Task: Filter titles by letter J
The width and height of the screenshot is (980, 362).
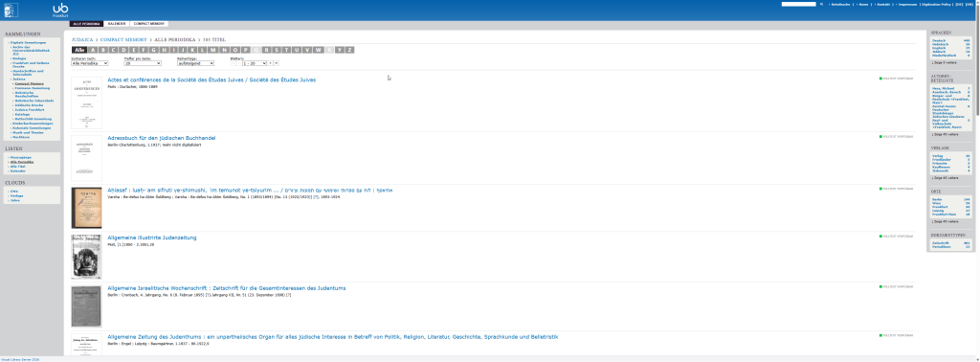Action: (x=183, y=50)
